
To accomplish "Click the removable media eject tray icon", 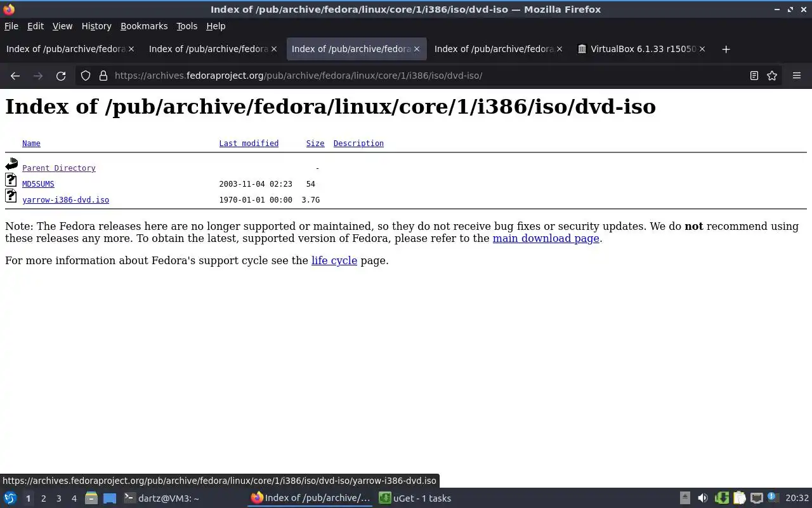I will [685, 498].
